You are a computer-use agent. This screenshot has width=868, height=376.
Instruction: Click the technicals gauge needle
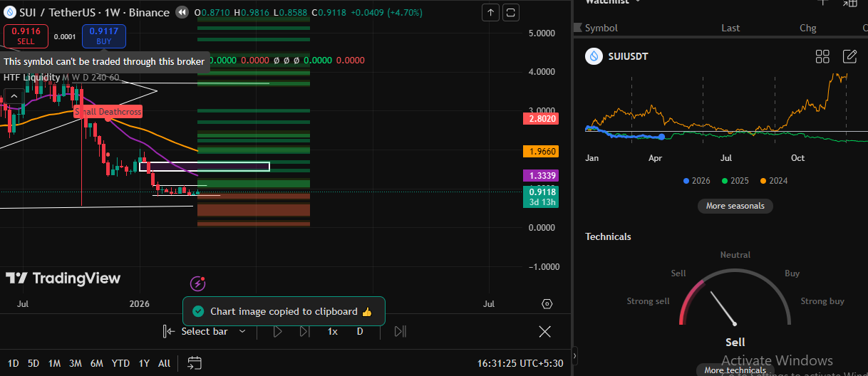point(723,308)
